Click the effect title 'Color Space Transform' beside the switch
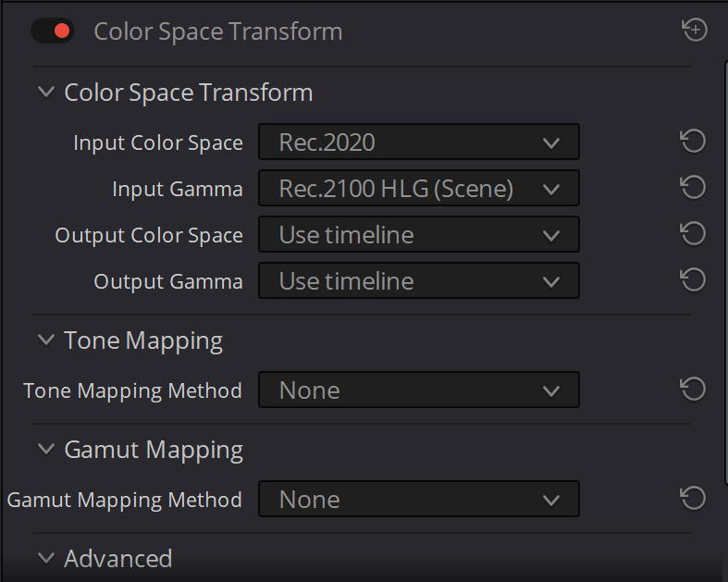Screen dimensions: 728x582 pyautogui.click(x=217, y=32)
